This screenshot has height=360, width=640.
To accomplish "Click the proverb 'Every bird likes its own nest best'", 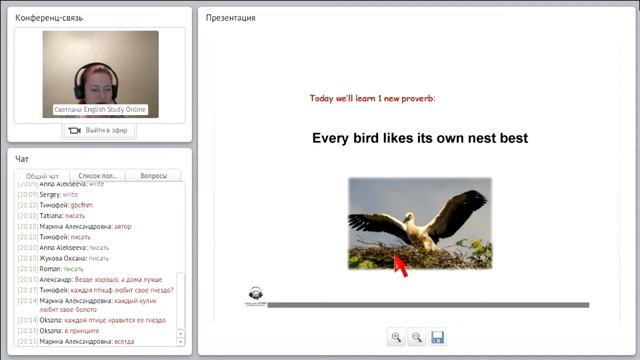I will pyautogui.click(x=420, y=138).
